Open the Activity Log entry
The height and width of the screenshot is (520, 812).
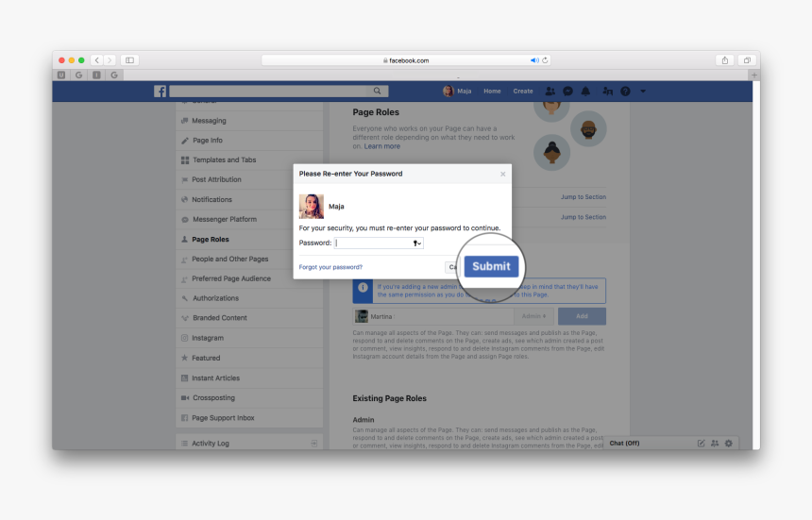point(249,443)
